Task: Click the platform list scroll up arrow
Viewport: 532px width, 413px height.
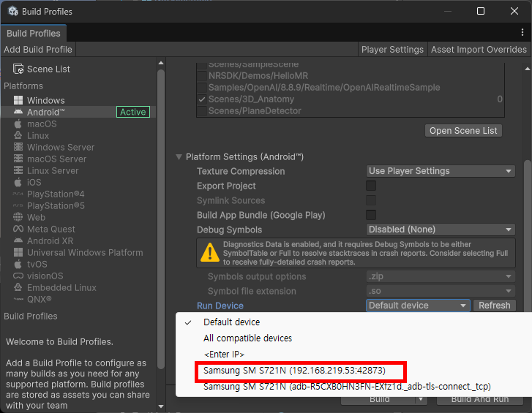Action: point(161,63)
